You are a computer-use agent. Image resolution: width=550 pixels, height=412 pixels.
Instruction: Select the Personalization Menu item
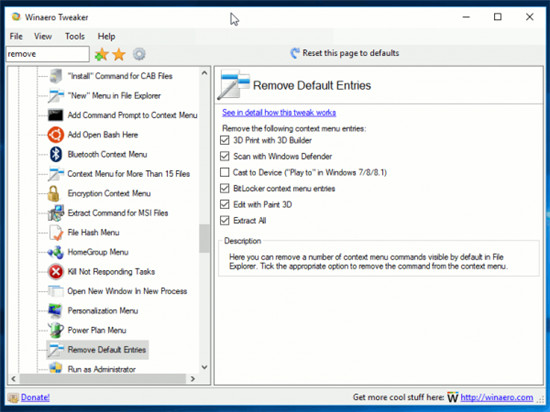(103, 311)
